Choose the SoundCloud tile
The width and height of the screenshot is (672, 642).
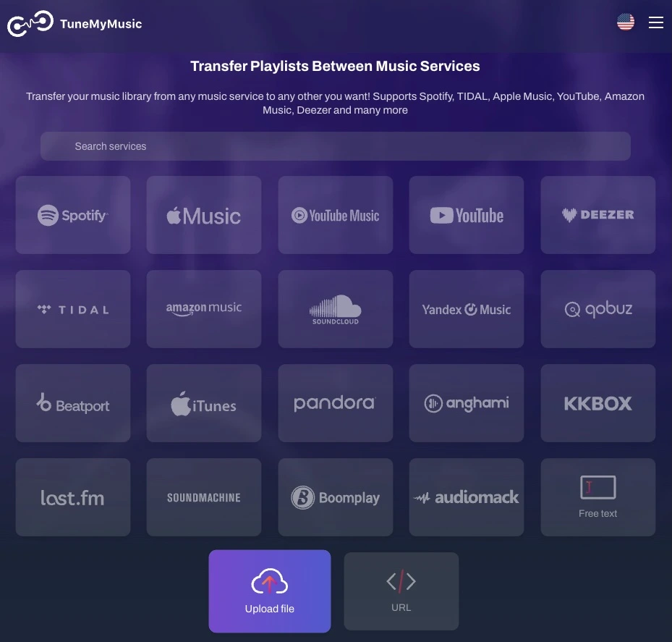tap(336, 309)
